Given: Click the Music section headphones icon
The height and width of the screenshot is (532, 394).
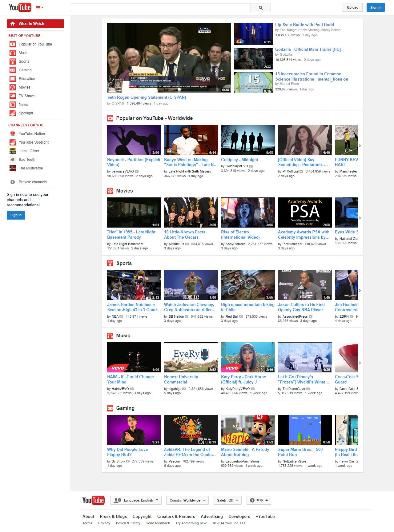Looking at the screenshot, I should coord(110,336).
